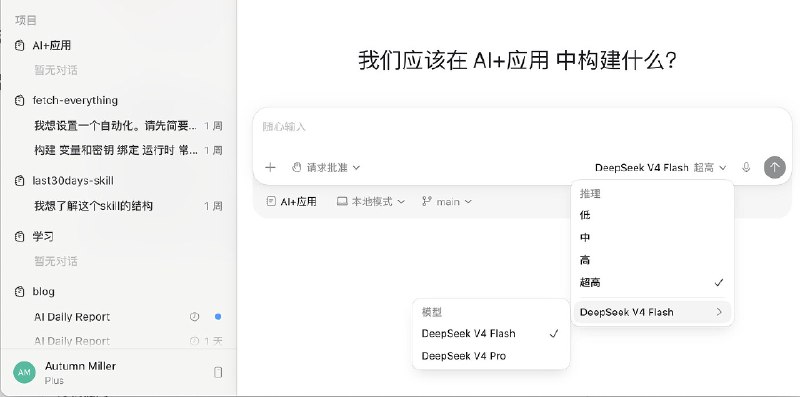Click the 暂无对话 text under AI+应用

tap(56, 70)
